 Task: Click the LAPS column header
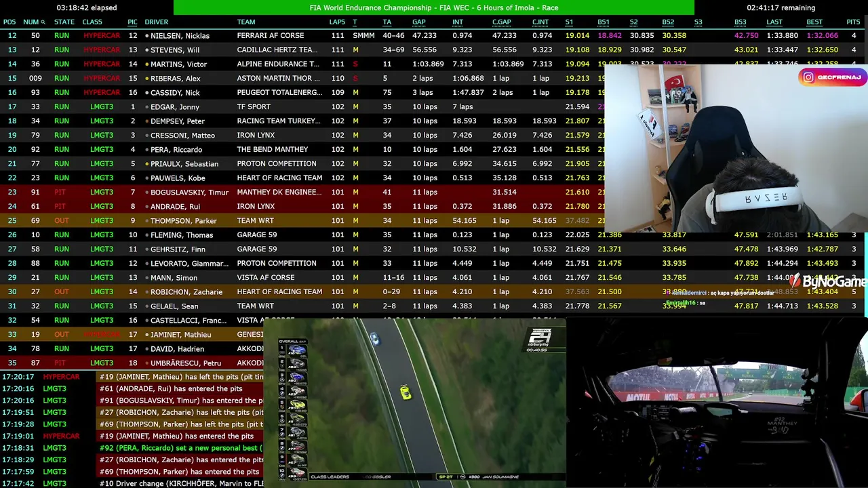point(337,22)
